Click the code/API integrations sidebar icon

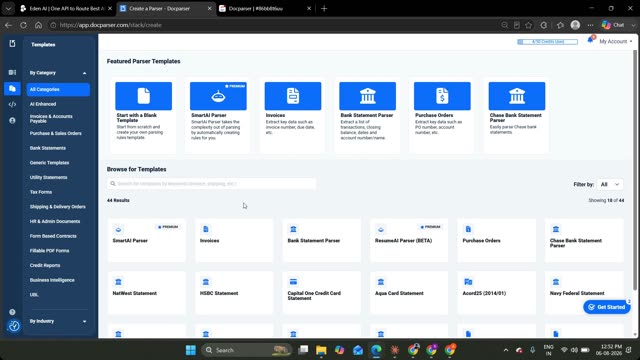(x=12, y=104)
